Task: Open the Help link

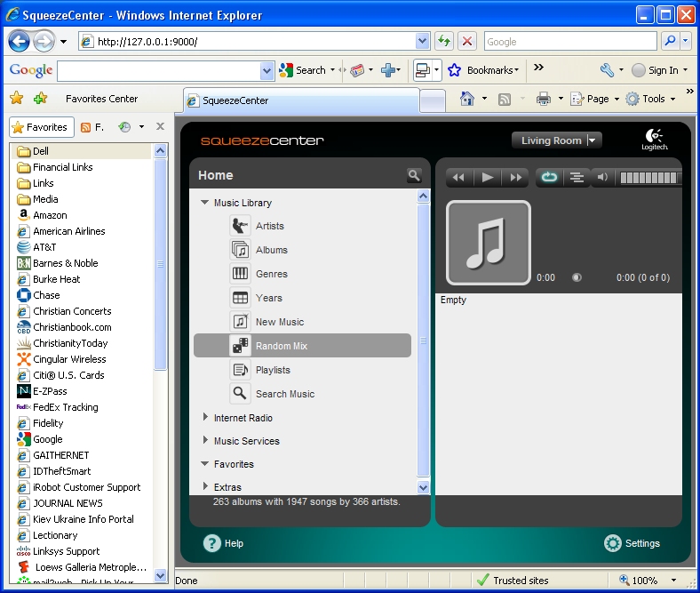Action: click(223, 543)
